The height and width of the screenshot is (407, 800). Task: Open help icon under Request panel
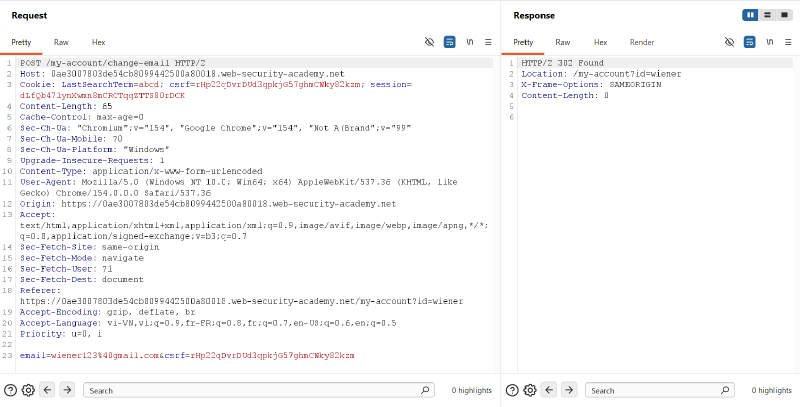tap(10, 391)
